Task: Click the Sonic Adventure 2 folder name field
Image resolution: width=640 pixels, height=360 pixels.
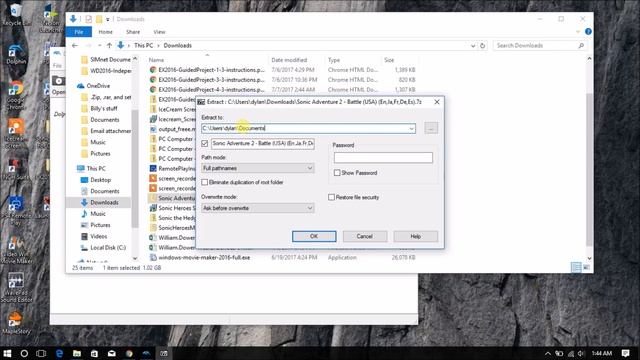Action: [263, 144]
